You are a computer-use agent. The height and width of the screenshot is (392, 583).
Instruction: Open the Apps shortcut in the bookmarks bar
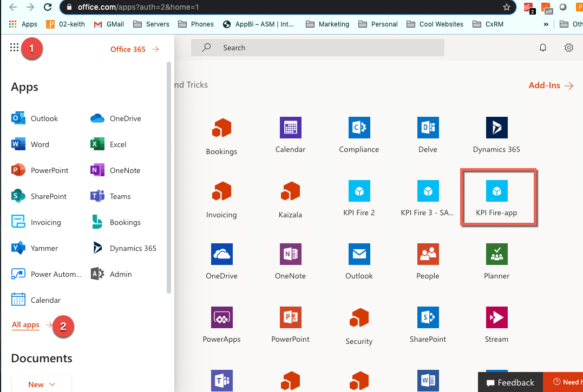click(23, 24)
